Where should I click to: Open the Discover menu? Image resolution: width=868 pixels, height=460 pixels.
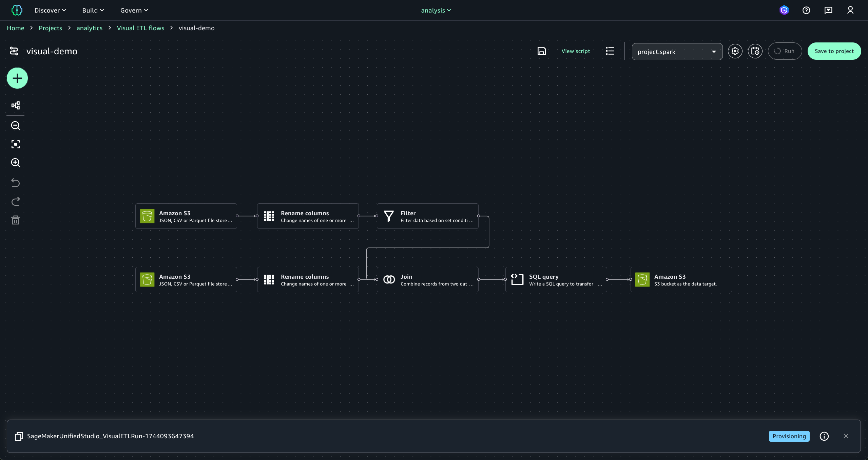pos(50,11)
